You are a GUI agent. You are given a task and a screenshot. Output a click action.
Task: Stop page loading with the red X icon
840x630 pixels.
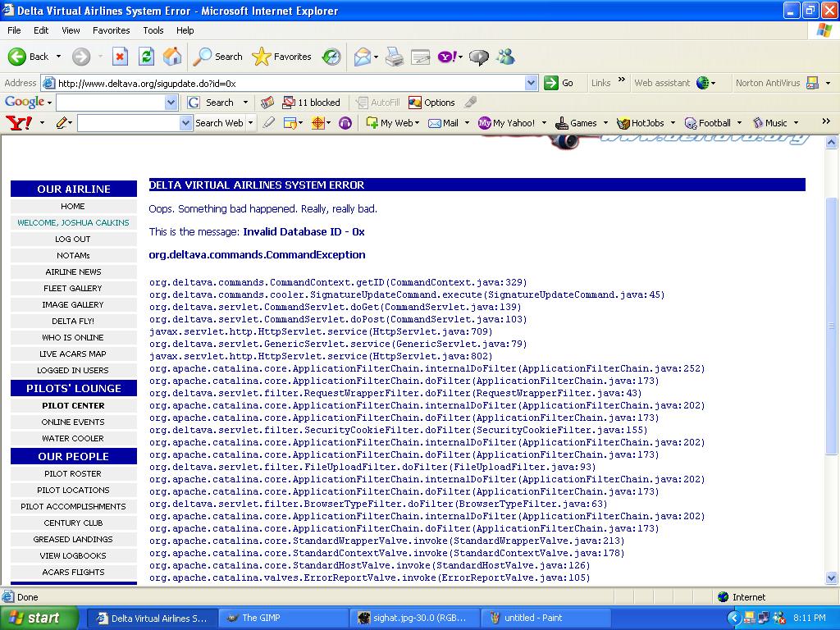(120, 57)
